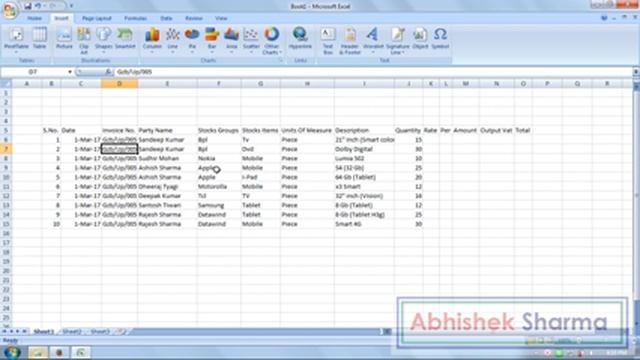640x360 pixels.
Task: Insert a Line chart
Action: tap(173, 40)
